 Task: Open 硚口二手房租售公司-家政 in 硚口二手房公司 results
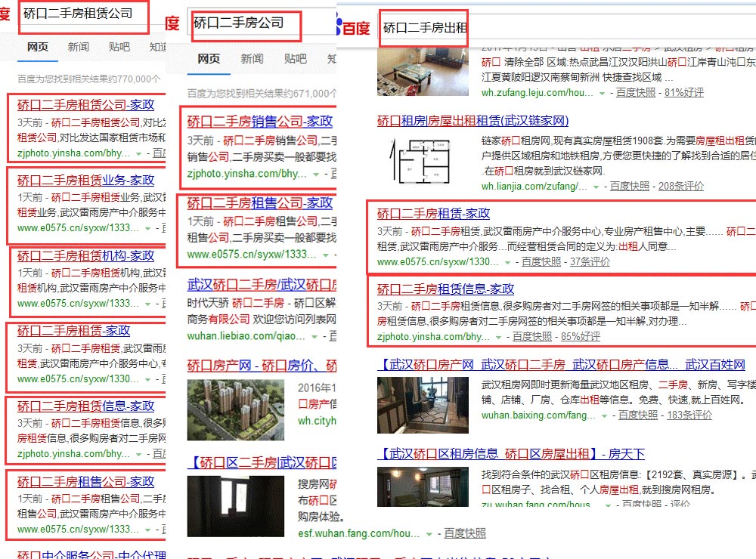point(260,203)
